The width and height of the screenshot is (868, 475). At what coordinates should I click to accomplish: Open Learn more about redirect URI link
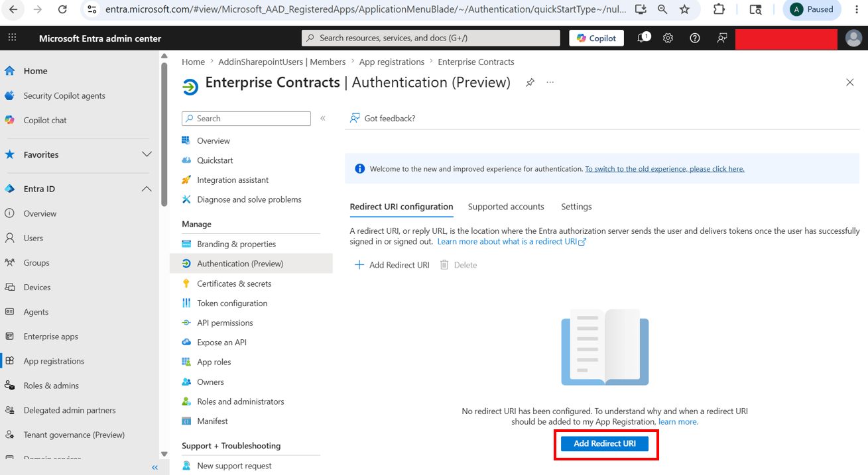pos(511,242)
